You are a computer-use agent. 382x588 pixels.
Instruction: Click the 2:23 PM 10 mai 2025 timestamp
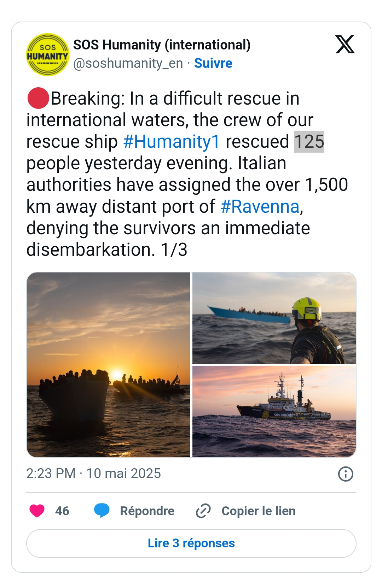(94, 474)
